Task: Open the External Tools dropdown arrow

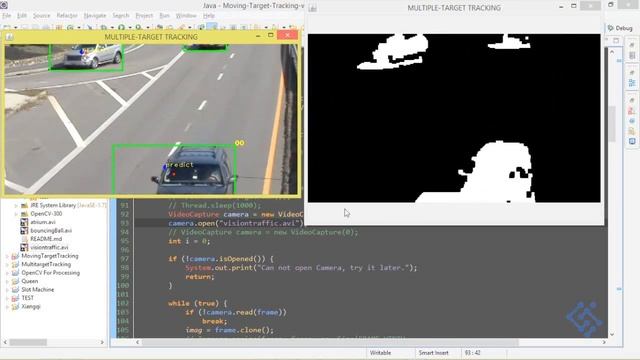Action: (x=148, y=28)
